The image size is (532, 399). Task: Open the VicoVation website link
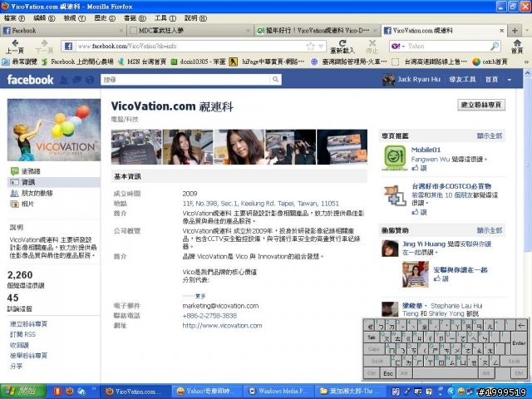click(222, 326)
